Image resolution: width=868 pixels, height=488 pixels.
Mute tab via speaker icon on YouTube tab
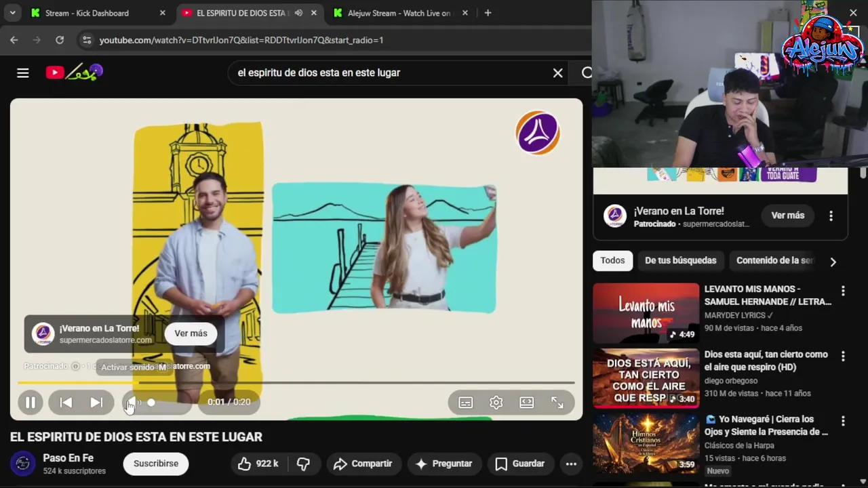pyautogui.click(x=298, y=13)
